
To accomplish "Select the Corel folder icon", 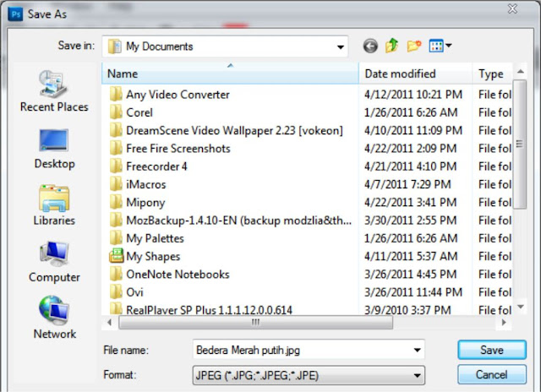I will (x=116, y=112).
